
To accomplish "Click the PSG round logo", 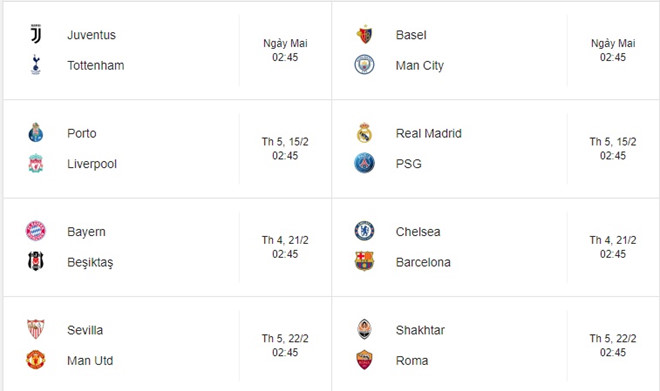I will [x=365, y=163].
